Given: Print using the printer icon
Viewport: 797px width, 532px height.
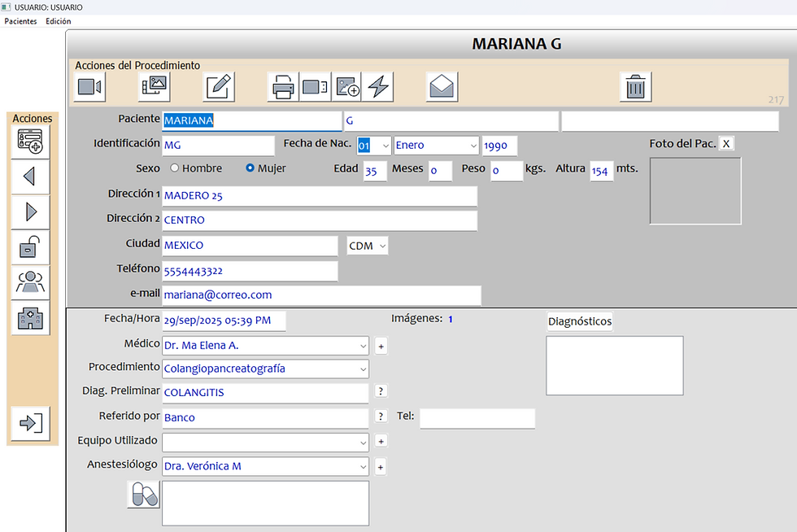Looking at the screenshot, I should 283,86.
